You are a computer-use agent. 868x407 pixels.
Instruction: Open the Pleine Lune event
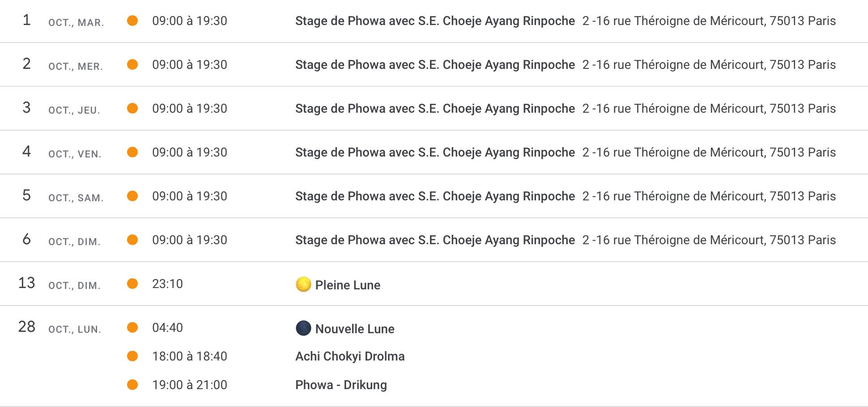tap(348, 285)
